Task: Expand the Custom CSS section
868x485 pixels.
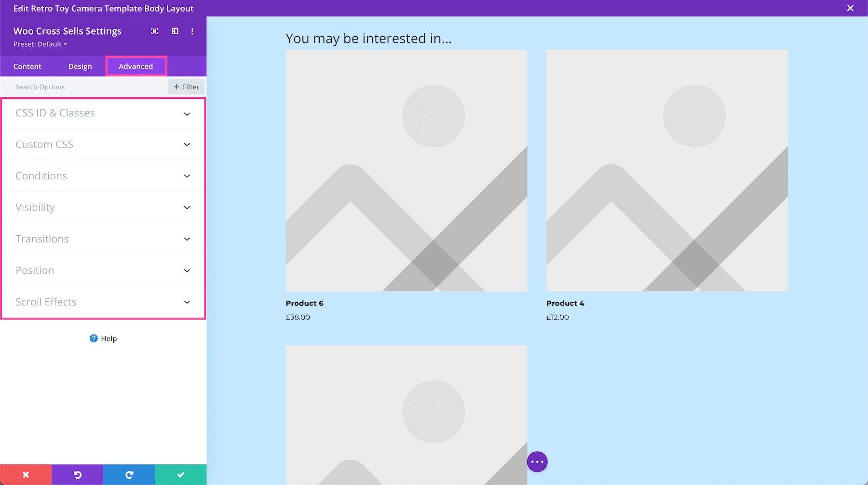Action: (103, 144)
